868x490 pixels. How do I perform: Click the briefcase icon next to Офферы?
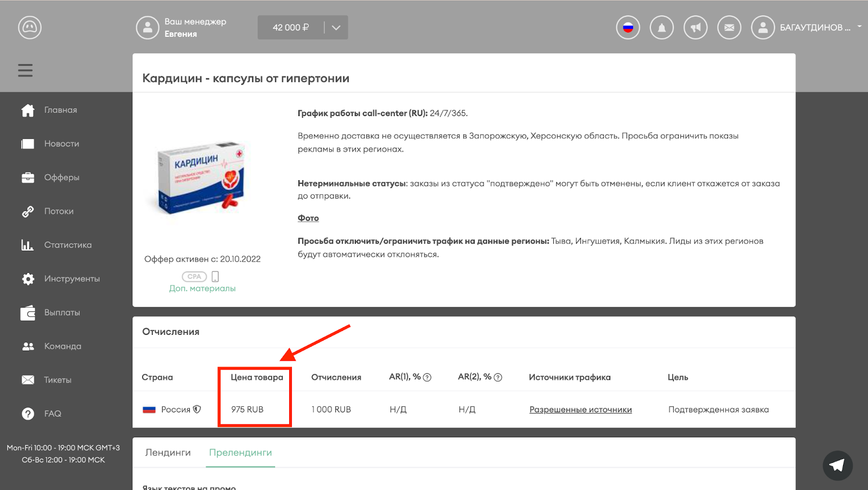pyautogui.click(x=28, y=177)
